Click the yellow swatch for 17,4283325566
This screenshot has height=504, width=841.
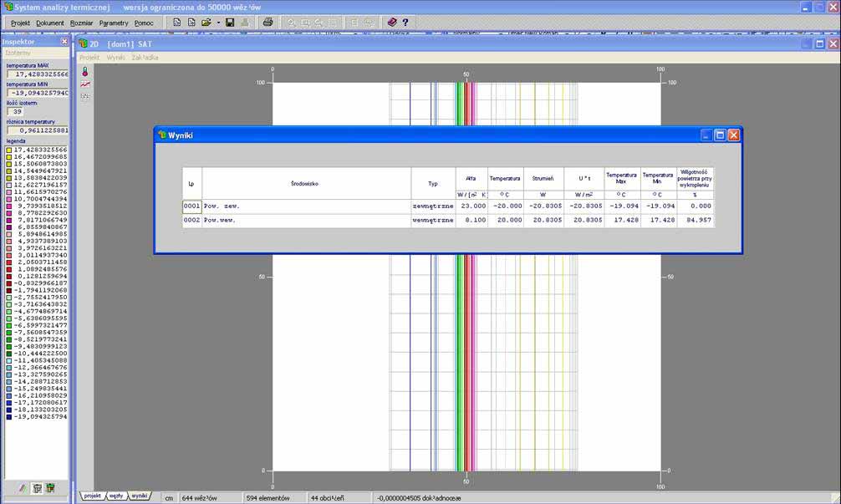coord(8,150)
